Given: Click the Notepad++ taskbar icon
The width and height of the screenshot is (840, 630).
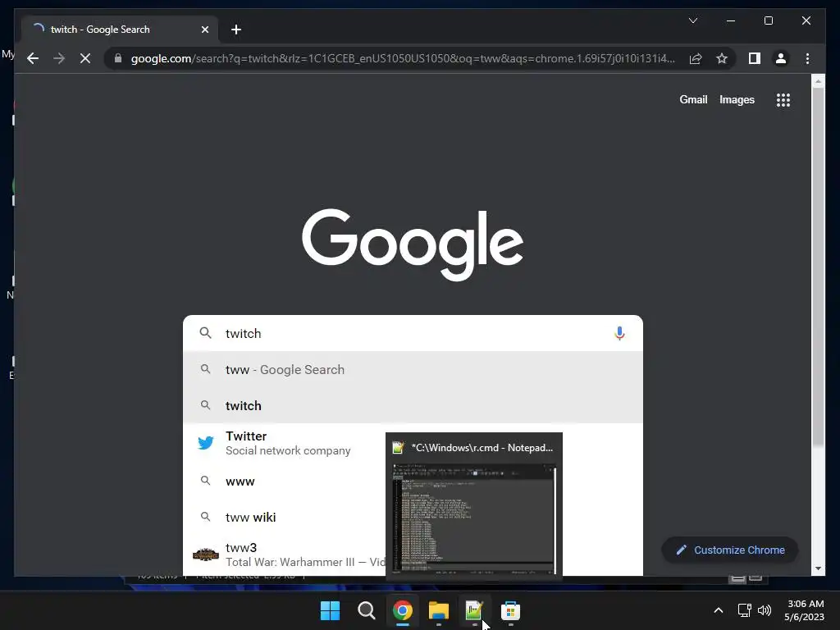Looking at the screenshot, I should click(x=475, y=610).
